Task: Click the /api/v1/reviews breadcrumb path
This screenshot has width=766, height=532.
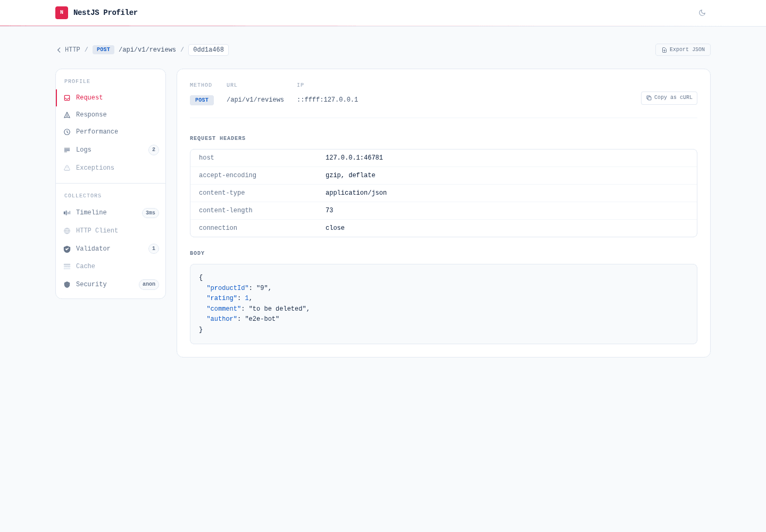Action: coord(147,50)
